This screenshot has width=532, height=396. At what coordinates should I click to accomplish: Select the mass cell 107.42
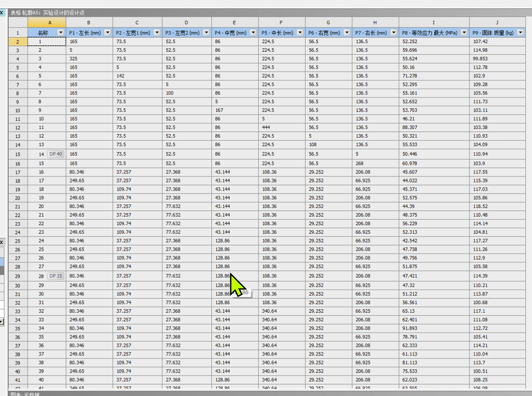coord(497,41)
